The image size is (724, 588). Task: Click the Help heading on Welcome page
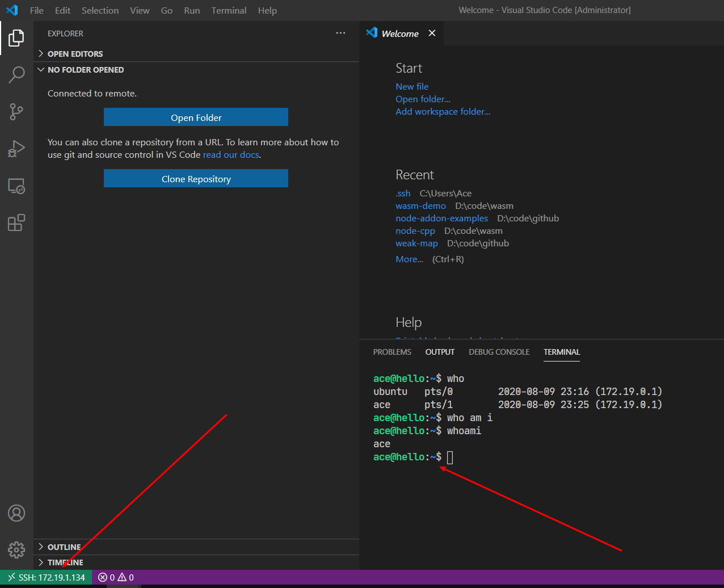tap(409, 322)
